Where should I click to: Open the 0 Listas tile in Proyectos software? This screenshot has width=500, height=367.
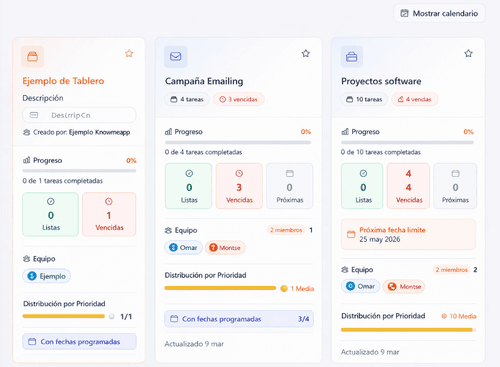click(362, 186)
